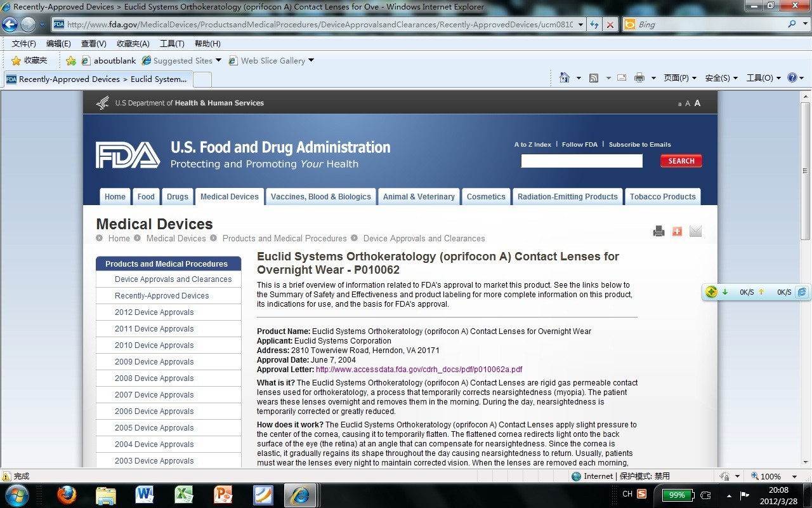This screenshot has width=812, height=508.
Task: Click Subscribe to Emails link
Action: point(639,145)
